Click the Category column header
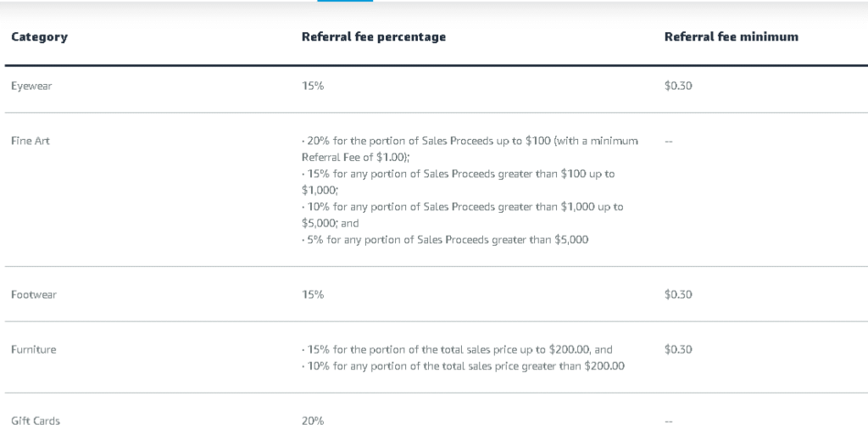The width and height of the screenshot is (868, 446). point(39,37)
